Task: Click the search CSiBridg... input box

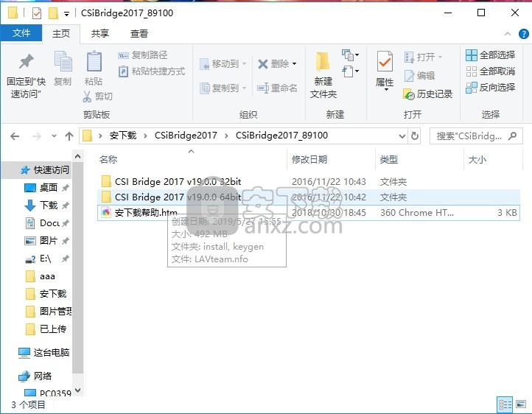Action: (476, 136)
